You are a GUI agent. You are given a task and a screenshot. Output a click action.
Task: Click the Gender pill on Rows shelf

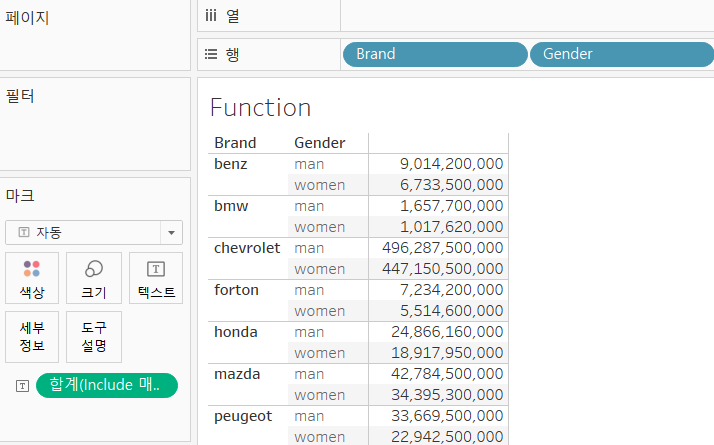point(622,54)
